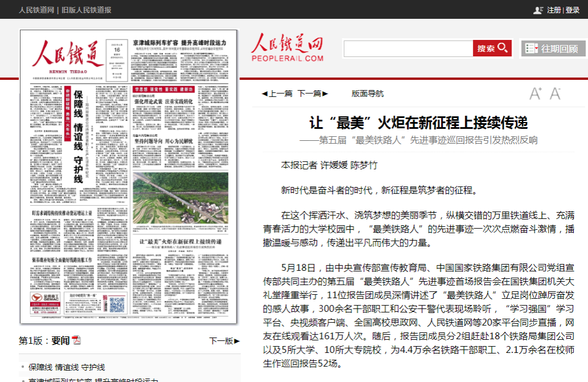Click 京津城际列车扩容 headline on newspaper thumbnail
This screenshot has width=588, height=382.
pos(179,43)
